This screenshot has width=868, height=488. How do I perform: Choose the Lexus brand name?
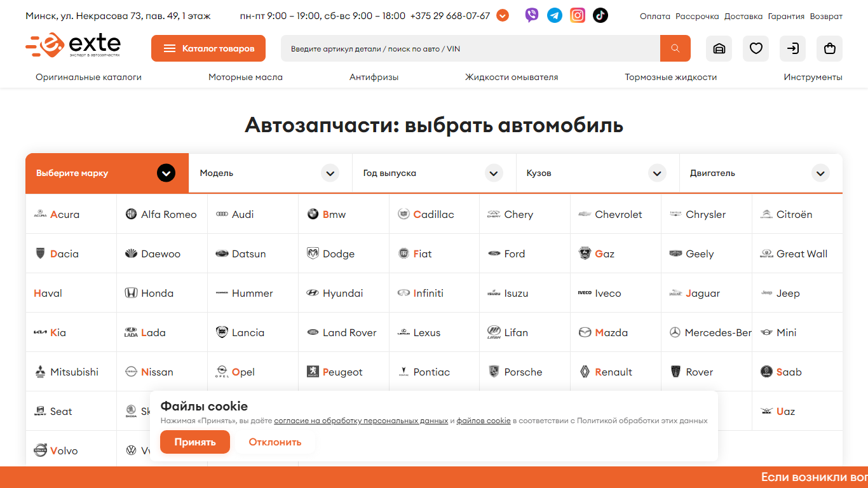coord(427,333)
